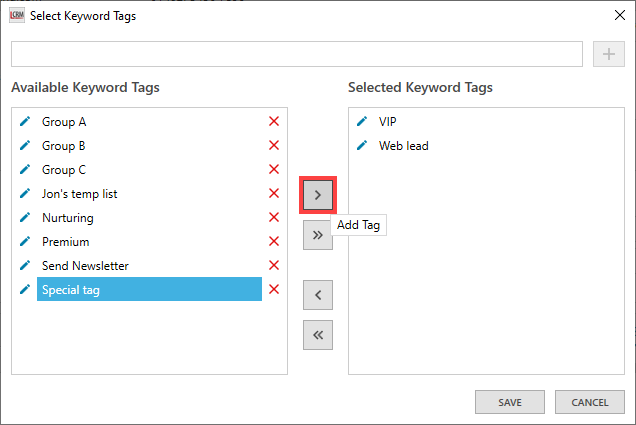Select Group C in available tags
Viewport: 636px width, 425px height.
64,170
